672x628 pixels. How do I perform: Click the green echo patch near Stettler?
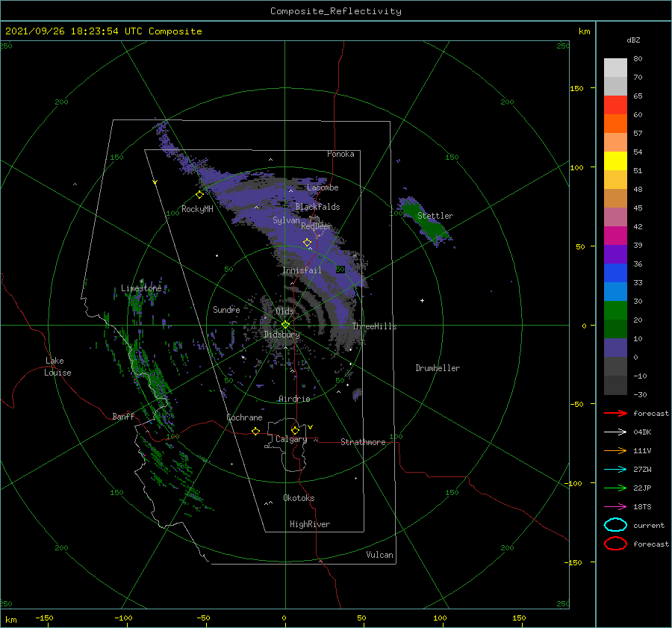pyautogui.click(x=426, y=221)
